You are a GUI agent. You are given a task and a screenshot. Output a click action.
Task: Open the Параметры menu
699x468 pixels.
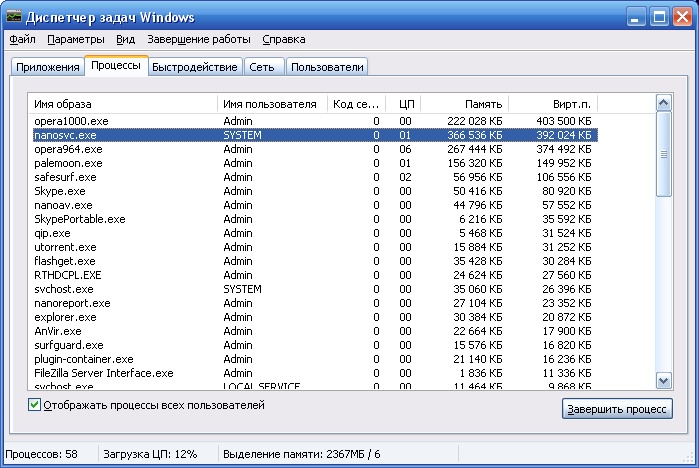75,39
